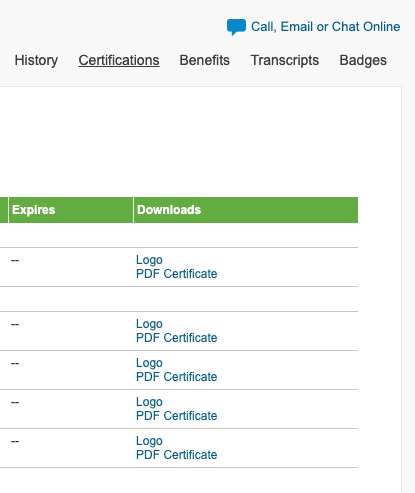Get PDF Certificate in last row
This screenshot has height=493, width=415.
click(x=176, y=455)
